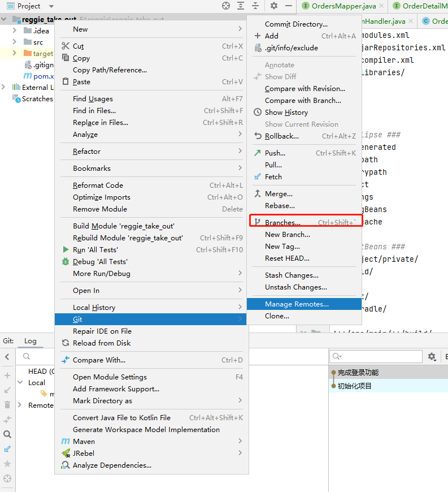Select Stash Changes entry
This screenshot has height=492, width=448.
(304, 275)
